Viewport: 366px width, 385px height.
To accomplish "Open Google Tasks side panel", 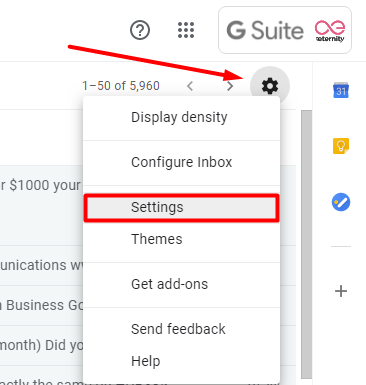I will (x=341, y=202).
